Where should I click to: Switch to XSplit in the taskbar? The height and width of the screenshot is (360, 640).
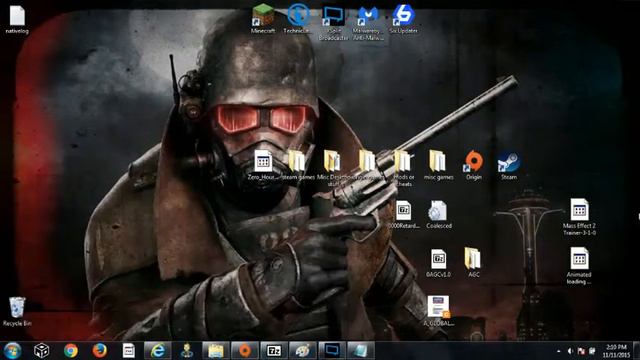click(332, 351)
